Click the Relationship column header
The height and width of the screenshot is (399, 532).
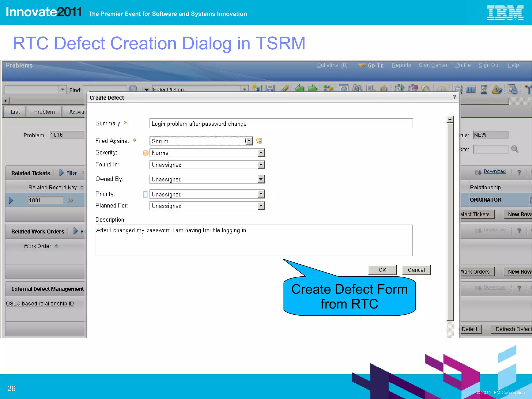485,187
